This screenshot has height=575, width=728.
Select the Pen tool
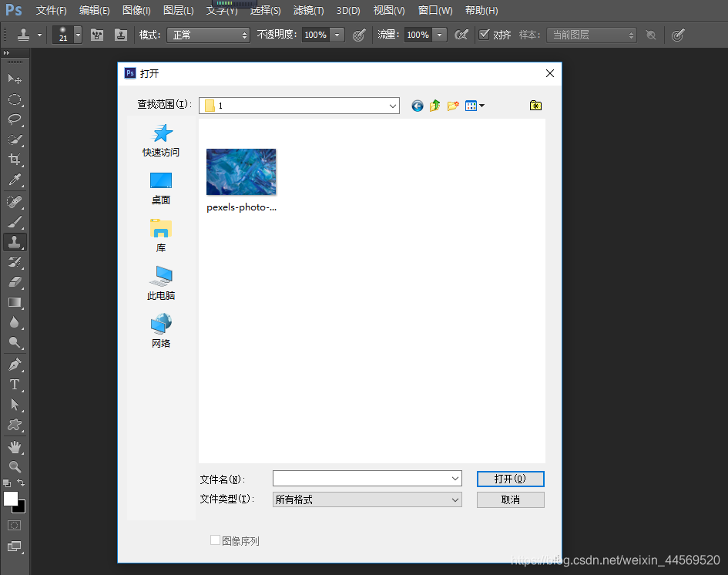point(15,365)
